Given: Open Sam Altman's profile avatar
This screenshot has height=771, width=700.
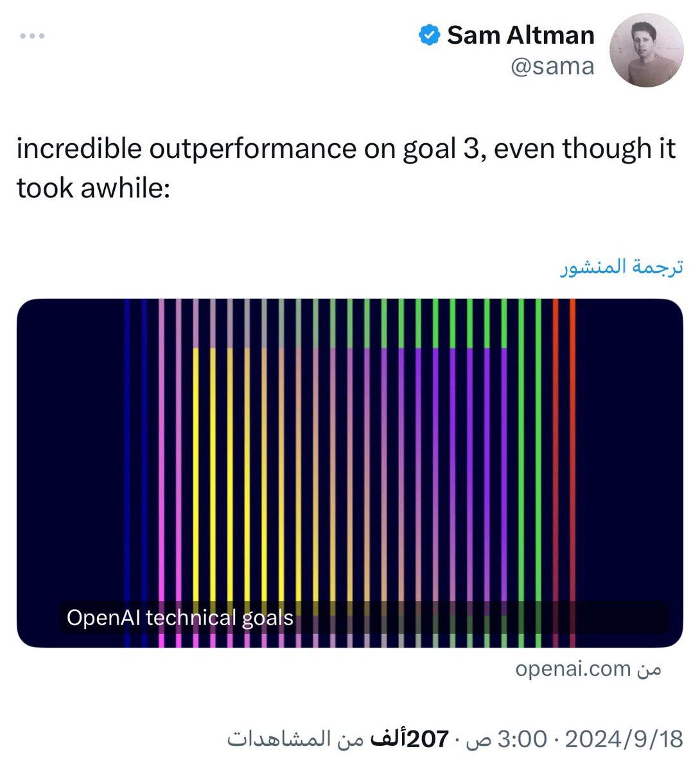Looking at the screenshot, I should coord(646,50).
